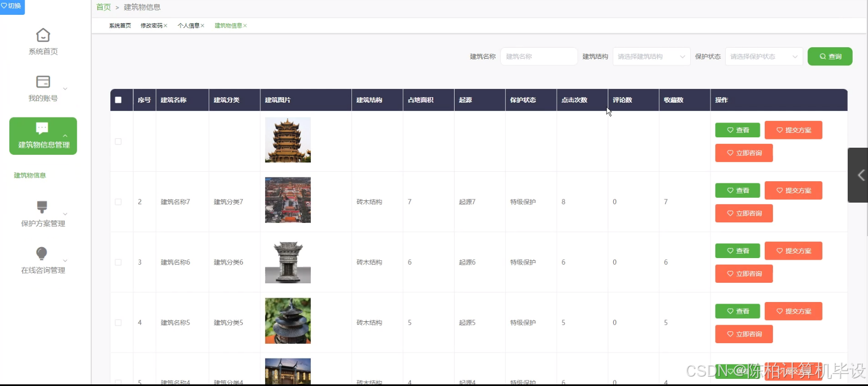Close the 修改密码 tab with its X

coord(165,26)
